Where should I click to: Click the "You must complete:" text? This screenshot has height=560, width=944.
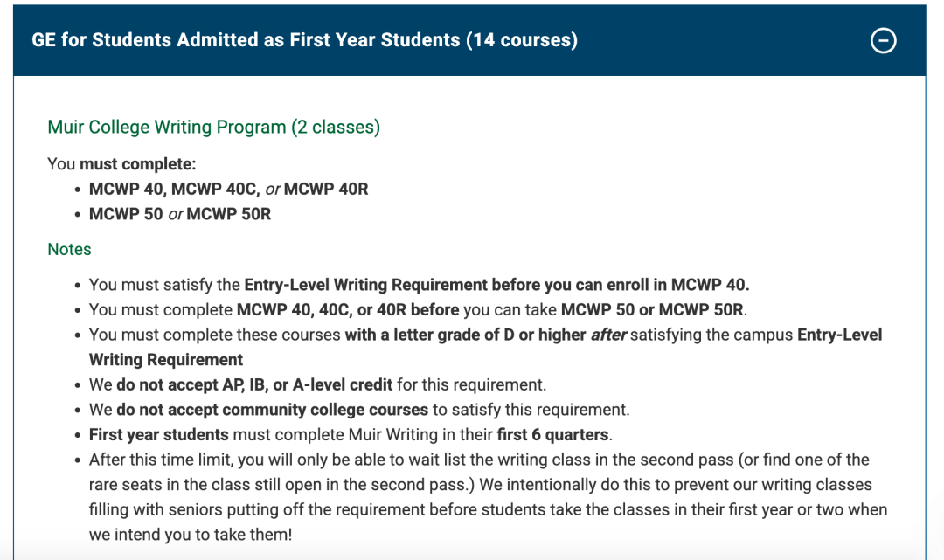[121, 163]
